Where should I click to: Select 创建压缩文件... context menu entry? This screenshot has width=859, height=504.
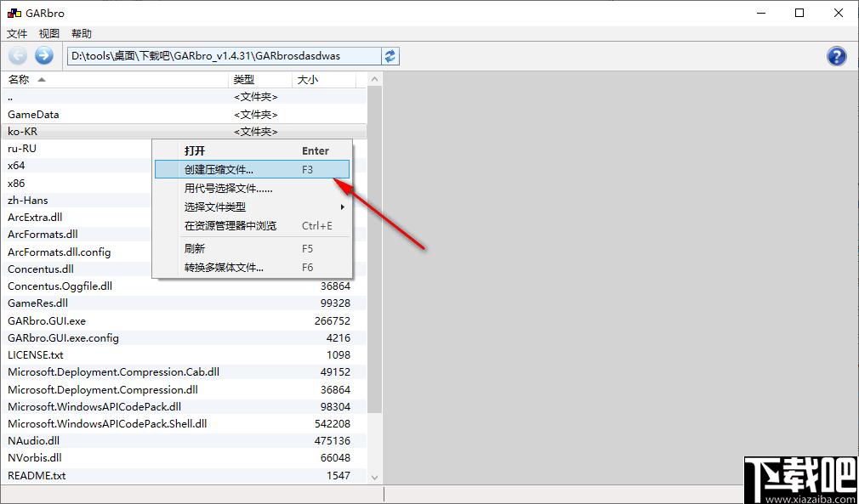pyautogui.click(x=252, y=169)
